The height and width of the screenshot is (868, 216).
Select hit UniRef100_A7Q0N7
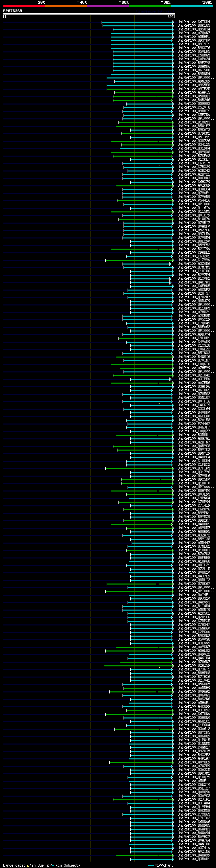click(194, 33)
